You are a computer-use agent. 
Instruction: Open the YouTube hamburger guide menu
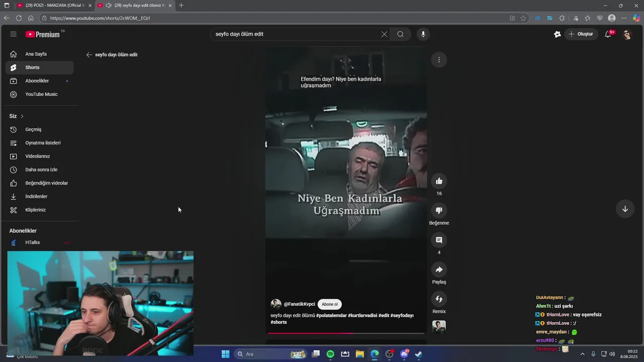click(14, 34)
